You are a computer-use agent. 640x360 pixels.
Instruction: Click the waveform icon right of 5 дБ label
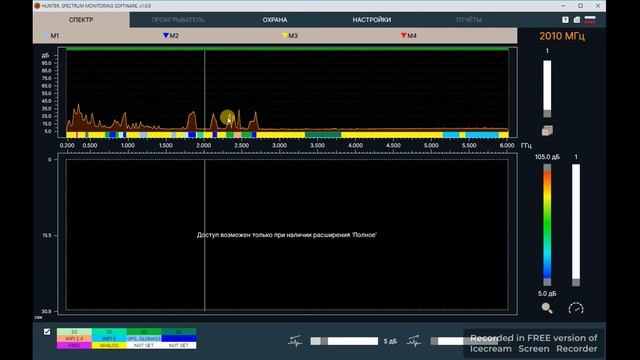(x=414, y=341)
